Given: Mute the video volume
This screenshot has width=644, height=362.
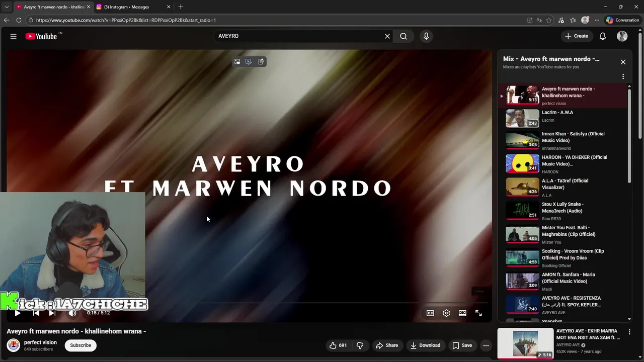Looking at the screenshot, I should 72,313.
